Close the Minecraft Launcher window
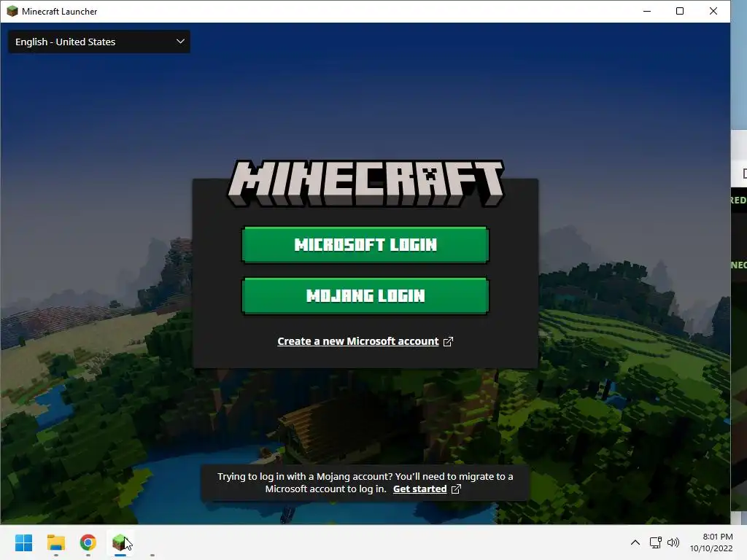 pyautogui.click(x=713, y=12)
